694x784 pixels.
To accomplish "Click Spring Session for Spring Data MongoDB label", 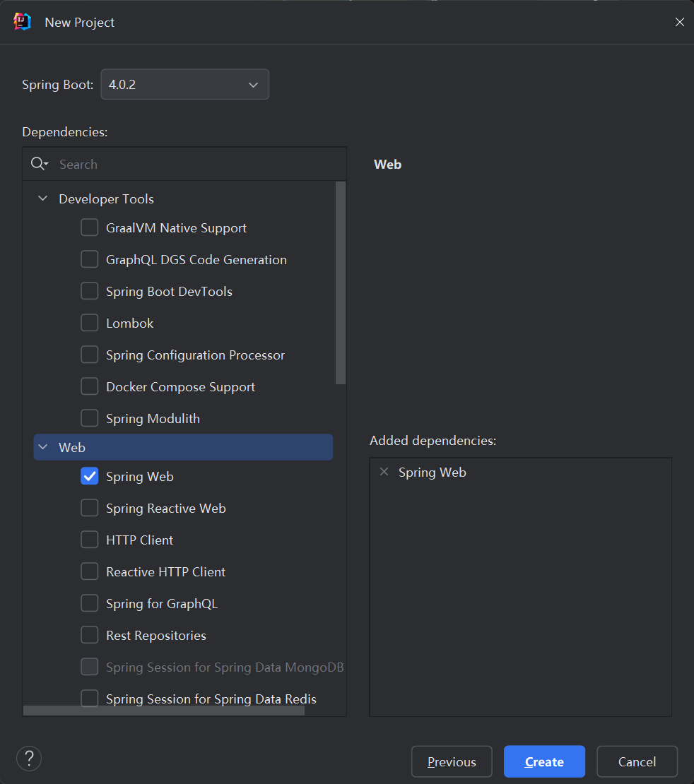I will click(225, 667).
